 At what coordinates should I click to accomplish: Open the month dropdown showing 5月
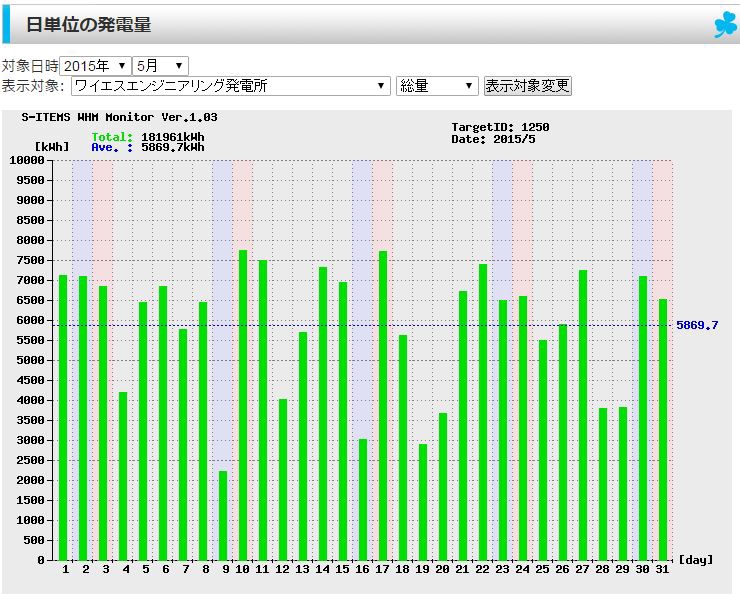pos(160,66)
